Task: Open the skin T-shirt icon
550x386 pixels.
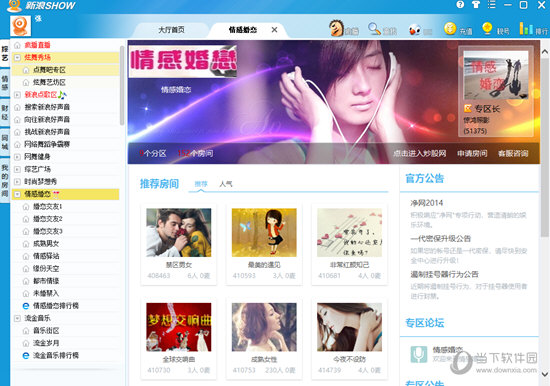Action: 476,5
